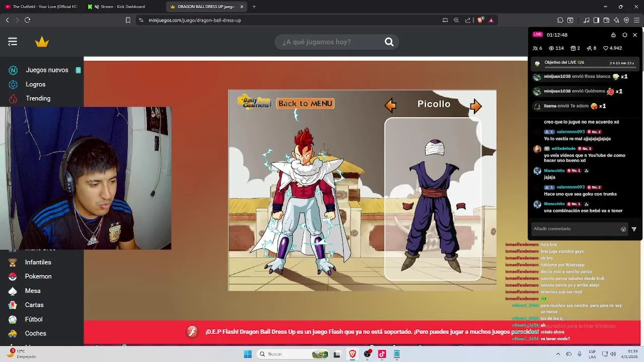Viewport: 644px width, 362px height.
Task: Click the weather widget 12°C Despejado
Action: point(21,353)
